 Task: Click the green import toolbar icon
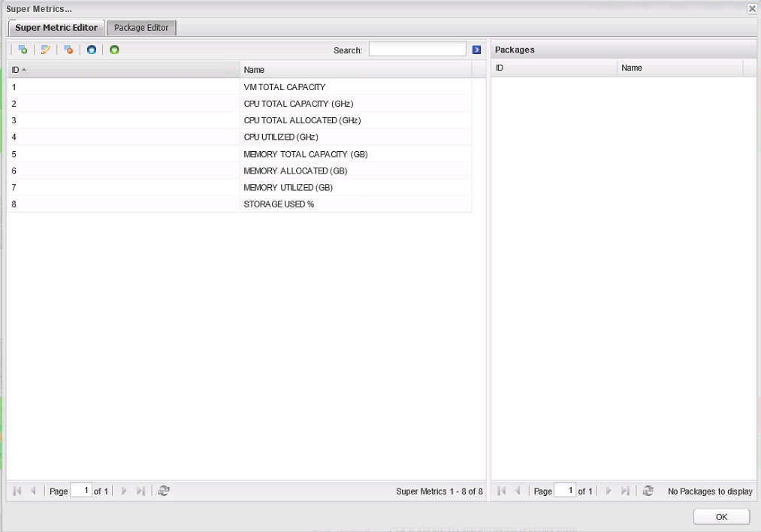tap(114, 50)
